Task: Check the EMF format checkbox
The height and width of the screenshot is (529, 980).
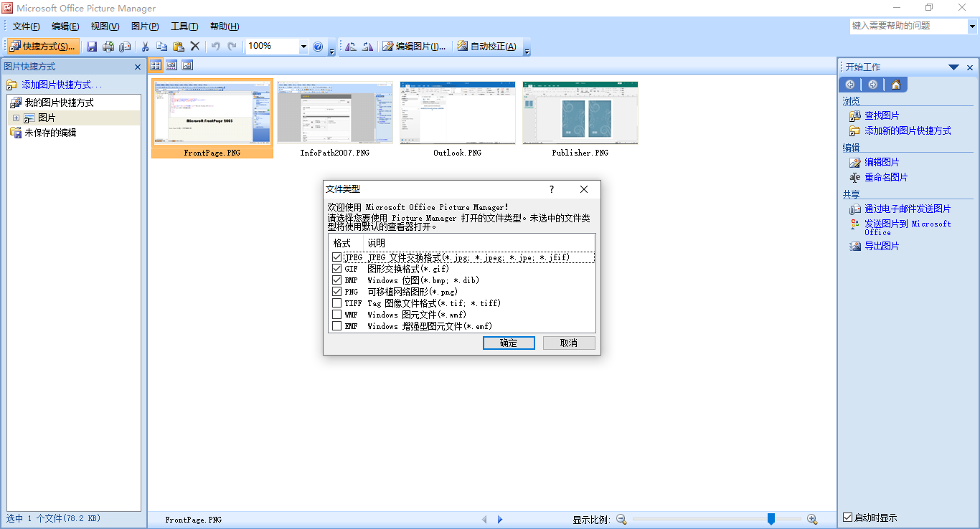Action: (x=337, y=326)
